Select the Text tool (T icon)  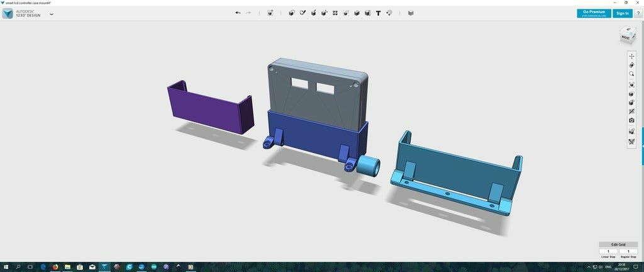[378, 13]
